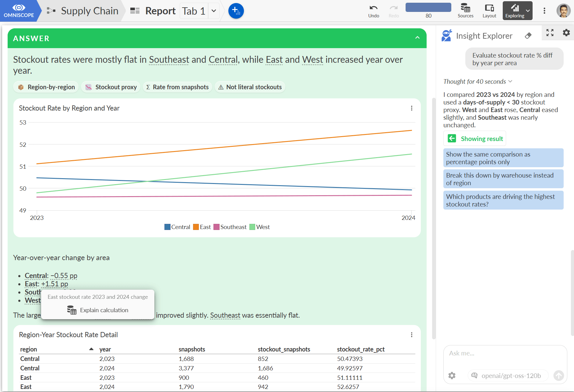Click the Insight Explorer robot icon
This screenshot has height=392, width=574.
[x=447, y=36]
